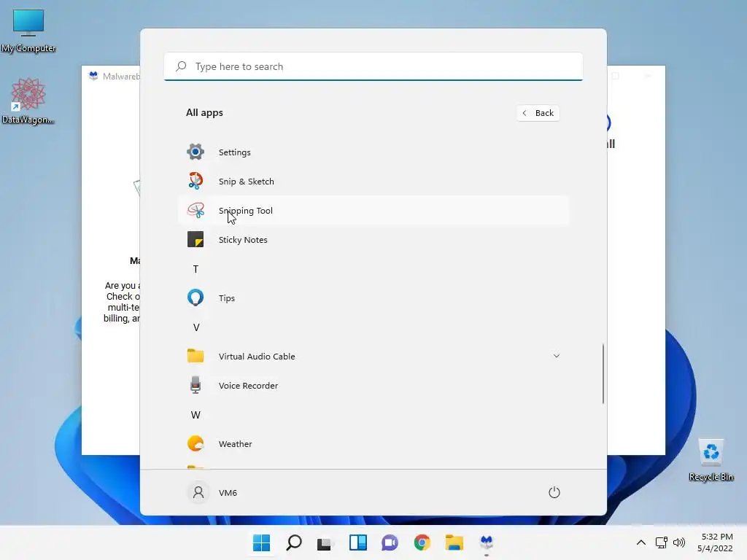This screenshot has width=747, height=560.
Task: Click the volume speaker tray icon
Action: pos(679,542)
